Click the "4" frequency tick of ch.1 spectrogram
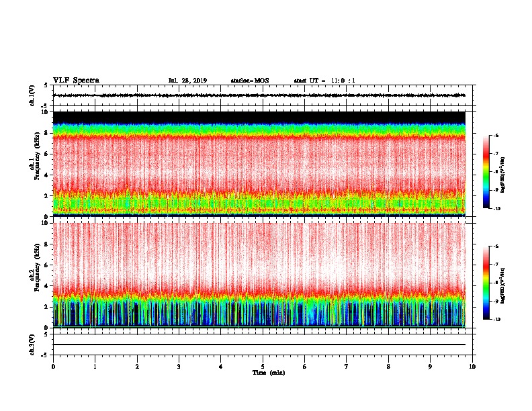Screen dimensions: 532x411 click(x=47, y=175)
